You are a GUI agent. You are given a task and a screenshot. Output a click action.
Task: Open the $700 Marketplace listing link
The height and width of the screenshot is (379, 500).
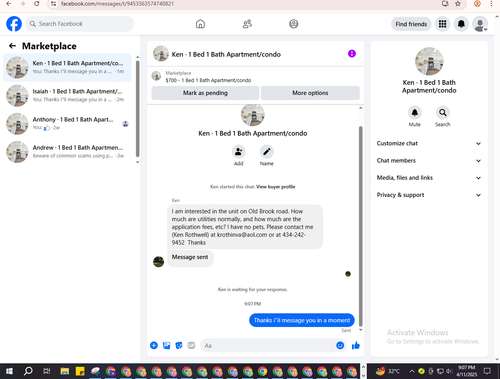pyautogui.click(x=208, y=80)
